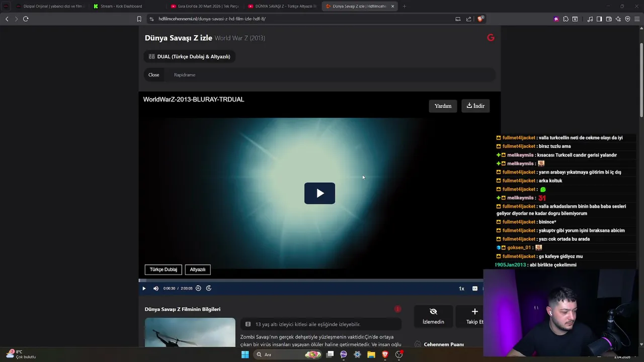The image size is (644, 362).
Task: Go back to previous page
Action: pos(7,19)
